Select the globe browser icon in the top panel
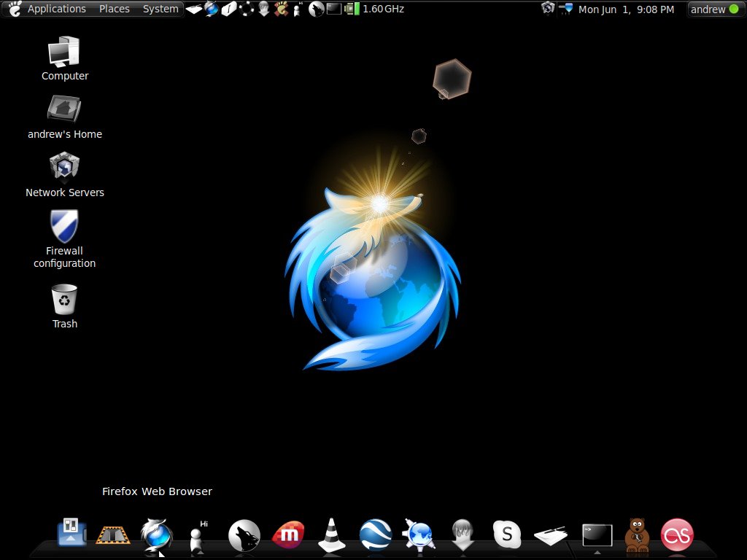This screenshot has width=747, height=560. click(x=212, y=9)
